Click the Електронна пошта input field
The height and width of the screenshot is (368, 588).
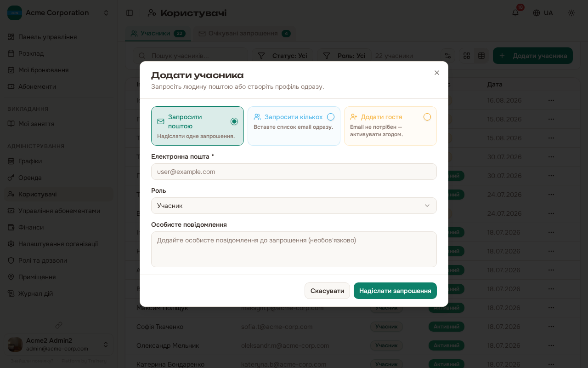click(x=294, y=172)
